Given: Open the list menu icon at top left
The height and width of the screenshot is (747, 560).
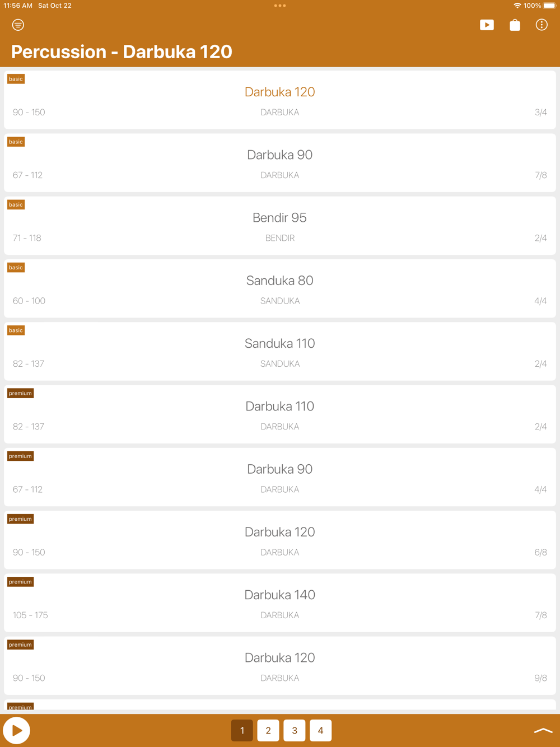Looking at the screenshot, I should 18,25.
